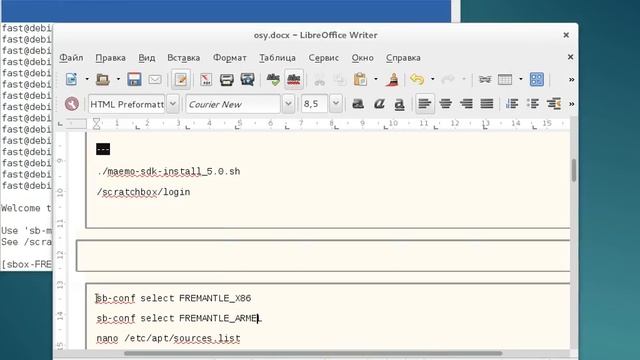Click the horizontal scrollbar at the window bottom

pos(313,353)
